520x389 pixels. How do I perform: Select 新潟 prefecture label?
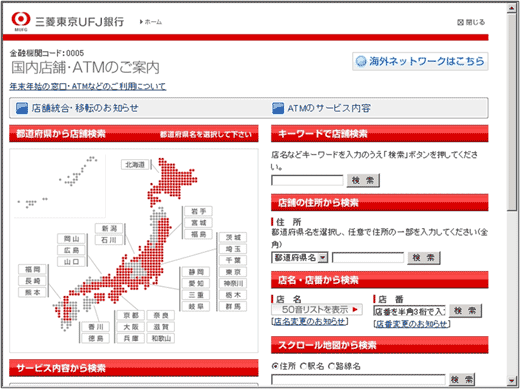pos(109,228)
